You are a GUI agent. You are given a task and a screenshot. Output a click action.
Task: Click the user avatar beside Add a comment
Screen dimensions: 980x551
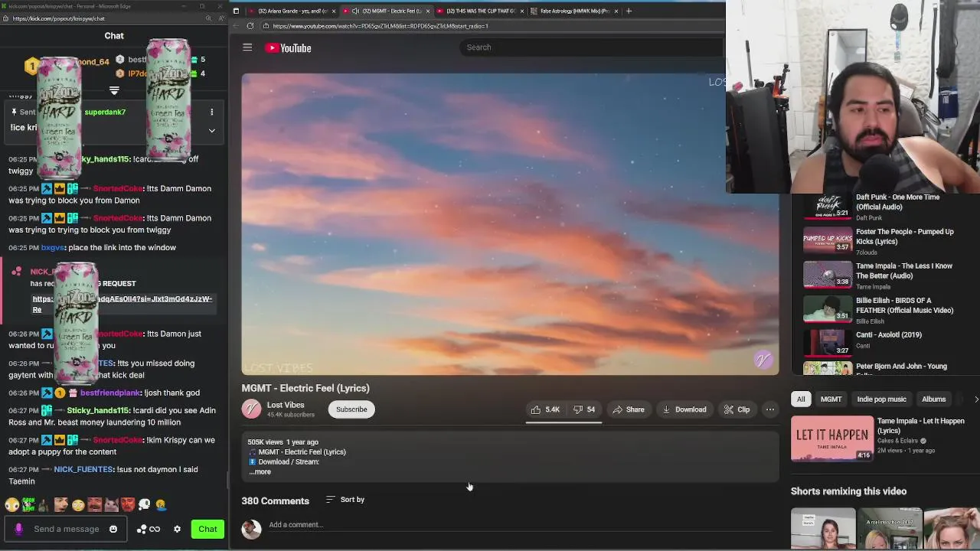[x=251, y=528]
